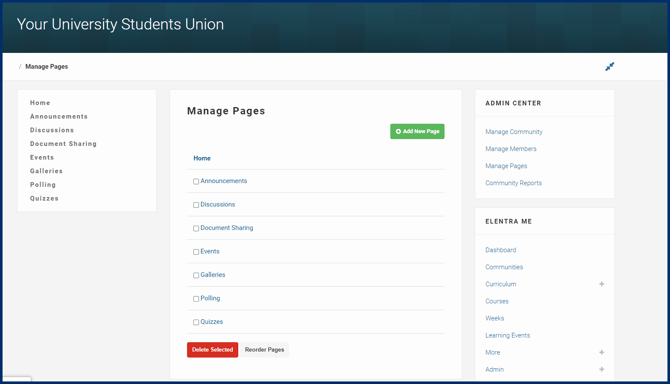Open Announcements in left navigation
This screenshot has width=670, height=384.
(59, 117)
